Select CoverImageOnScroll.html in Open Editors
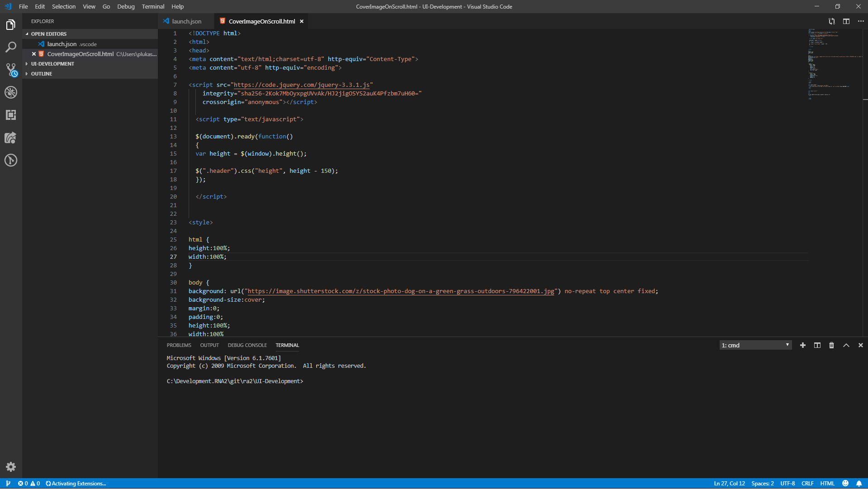The image size is (868, 489). coord(90,54)
